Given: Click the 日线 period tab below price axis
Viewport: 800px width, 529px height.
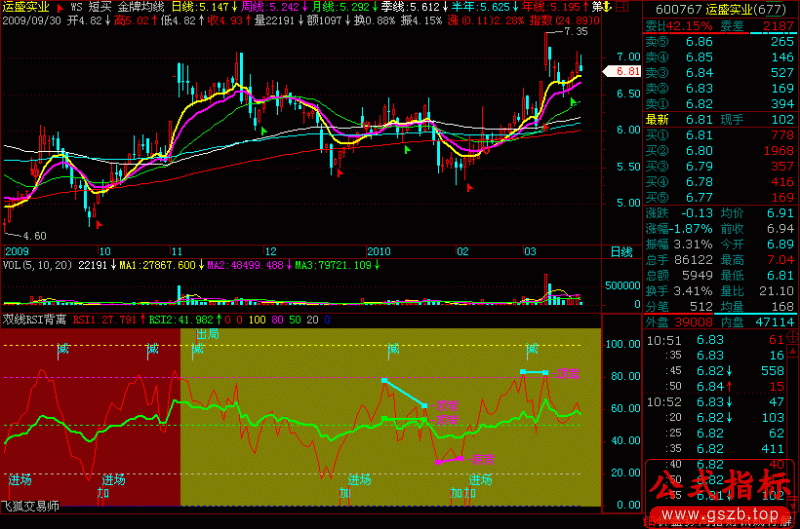Looking at the screenshot, I should coord(621,252).
